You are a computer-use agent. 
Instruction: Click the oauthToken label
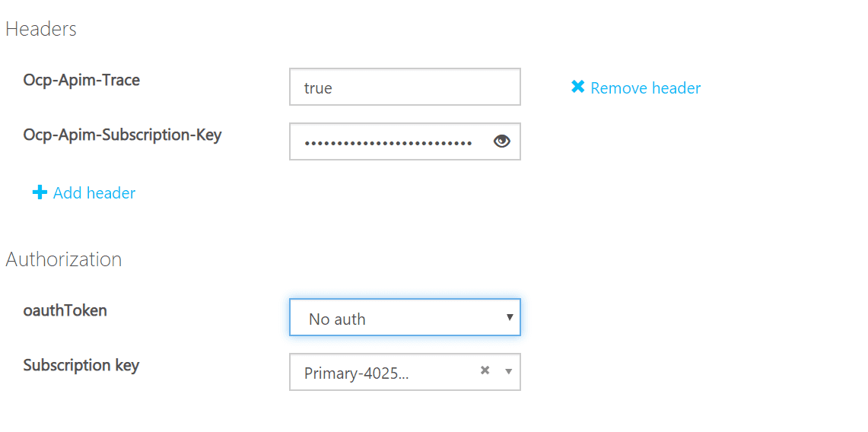tap(65, 310)
